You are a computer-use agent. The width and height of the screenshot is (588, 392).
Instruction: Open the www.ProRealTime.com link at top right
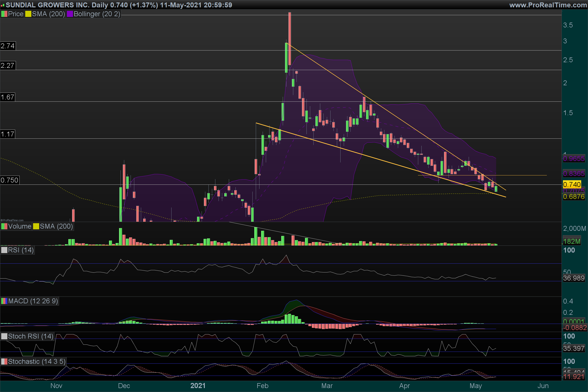548,5
